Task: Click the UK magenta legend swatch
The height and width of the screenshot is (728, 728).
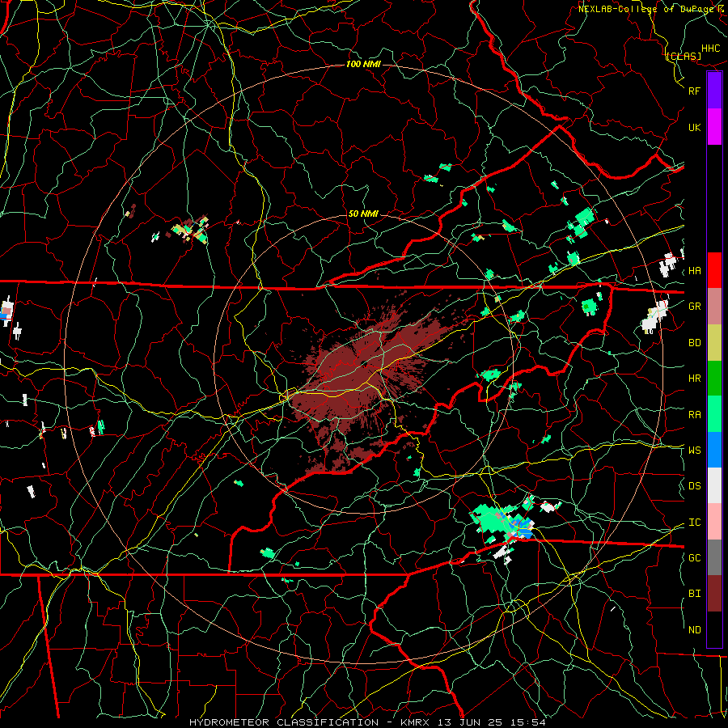Action: pyautogui.click(x=714, y=127)
